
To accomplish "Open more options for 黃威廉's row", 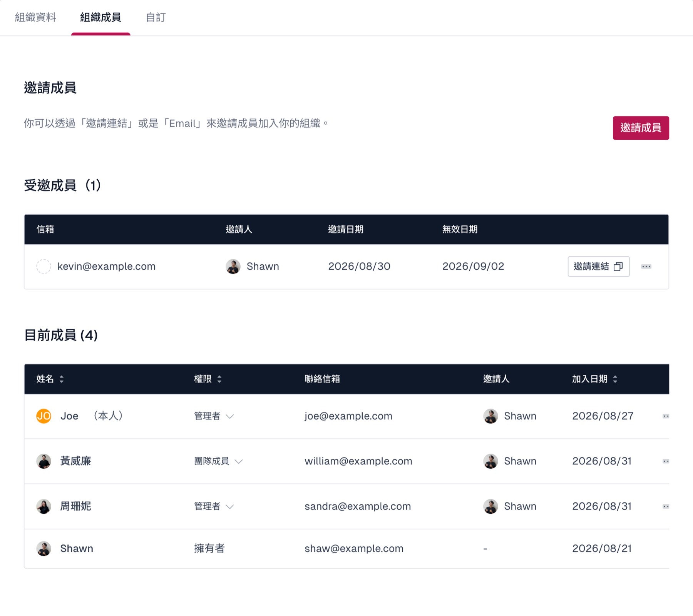I will tap(666, 461).
